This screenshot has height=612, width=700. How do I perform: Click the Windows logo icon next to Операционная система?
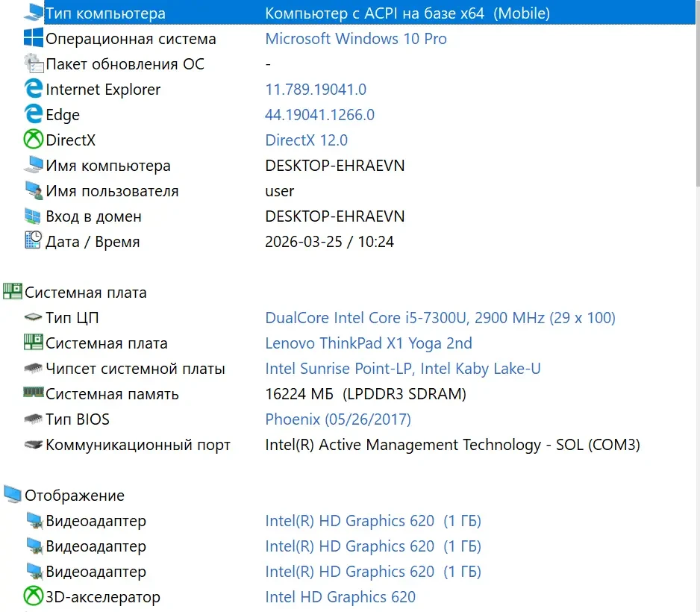[33, 38]
